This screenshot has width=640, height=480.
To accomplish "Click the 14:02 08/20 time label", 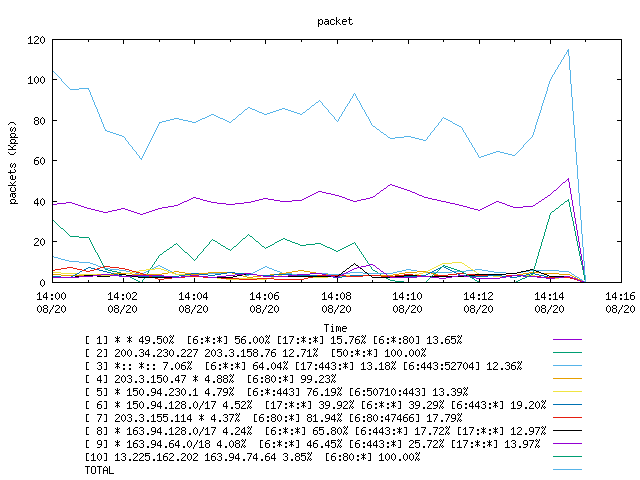I will pos(122,302).
